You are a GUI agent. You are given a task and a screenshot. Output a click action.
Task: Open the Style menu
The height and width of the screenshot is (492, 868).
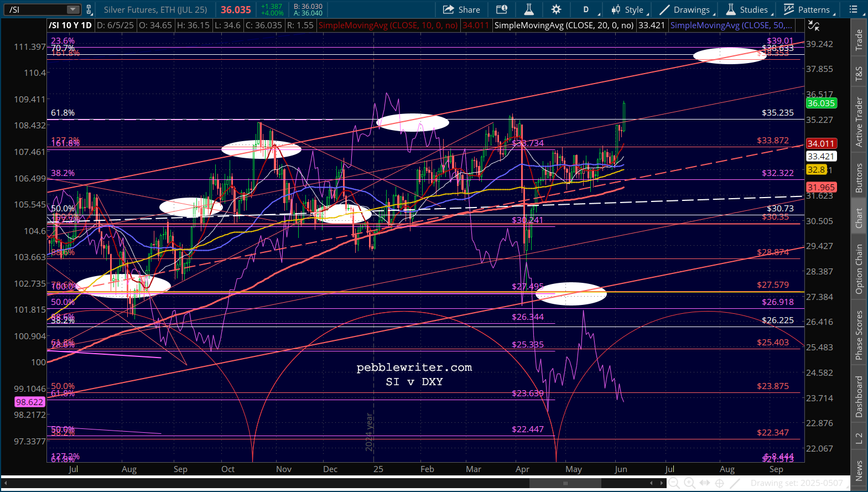point(628,9)
